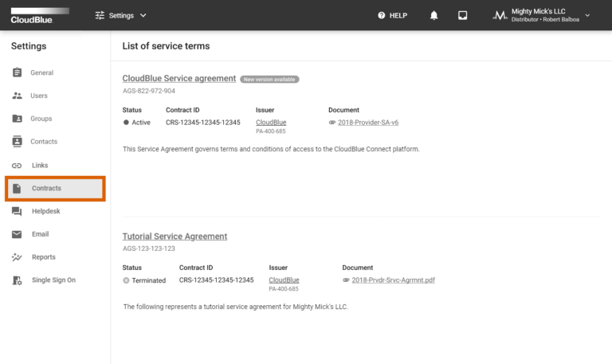Open CloudBlue issuer link under Active agreement
The width and height of the screenshot is (612, 364).
271,123
